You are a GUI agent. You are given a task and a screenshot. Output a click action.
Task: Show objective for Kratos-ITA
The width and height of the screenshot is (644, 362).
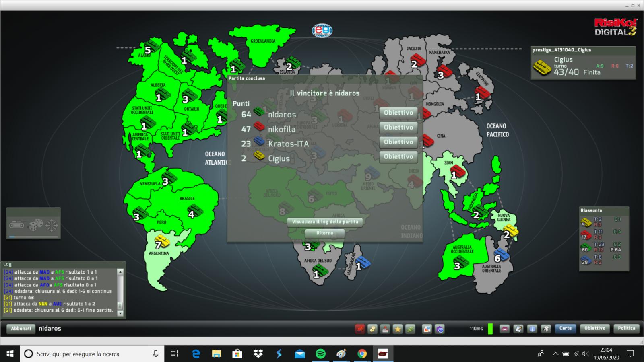(x=398, y=142)
